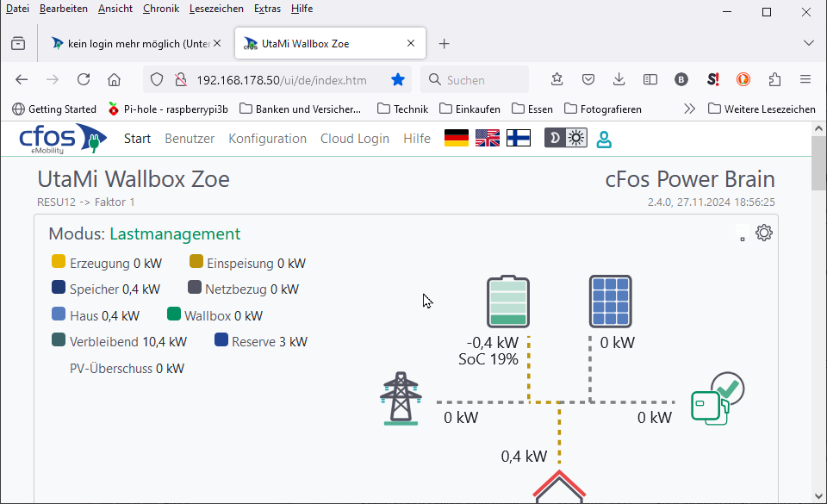
Task: Click the yellow Erzeugung color swatch
Action: 59,261
